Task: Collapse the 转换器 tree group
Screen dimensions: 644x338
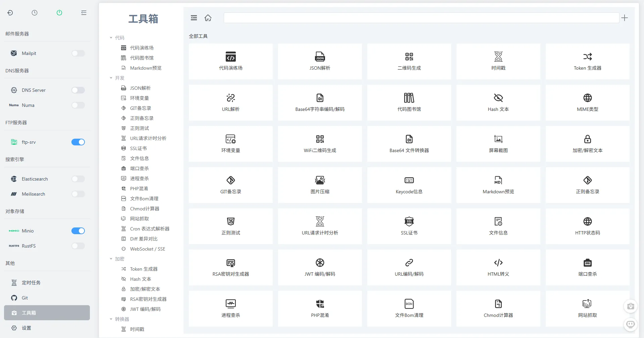Action: pyautogui.click(x=111, y=319)
